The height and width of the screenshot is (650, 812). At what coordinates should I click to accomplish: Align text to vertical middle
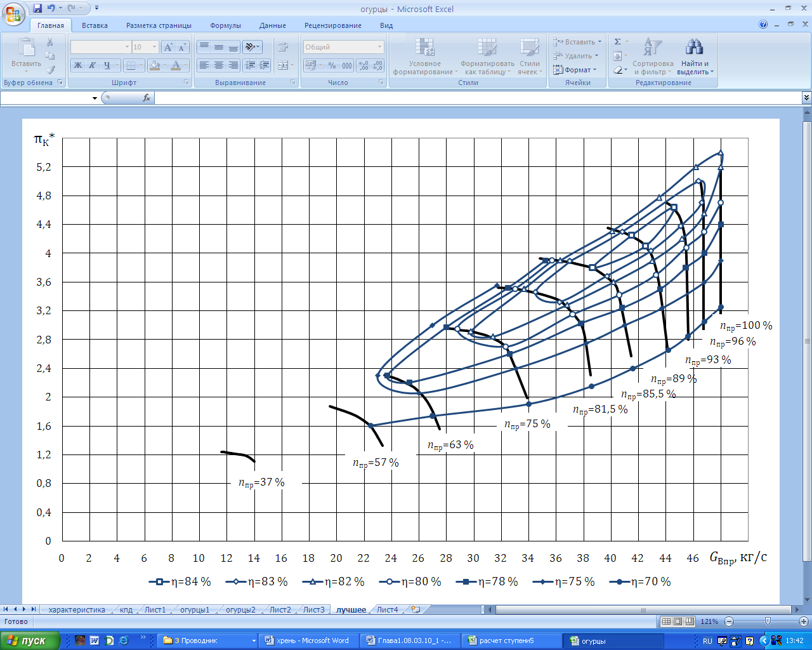pos(219,47)
